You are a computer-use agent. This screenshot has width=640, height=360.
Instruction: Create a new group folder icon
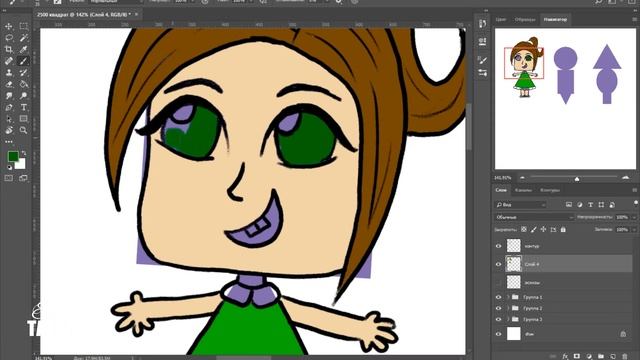601,356
